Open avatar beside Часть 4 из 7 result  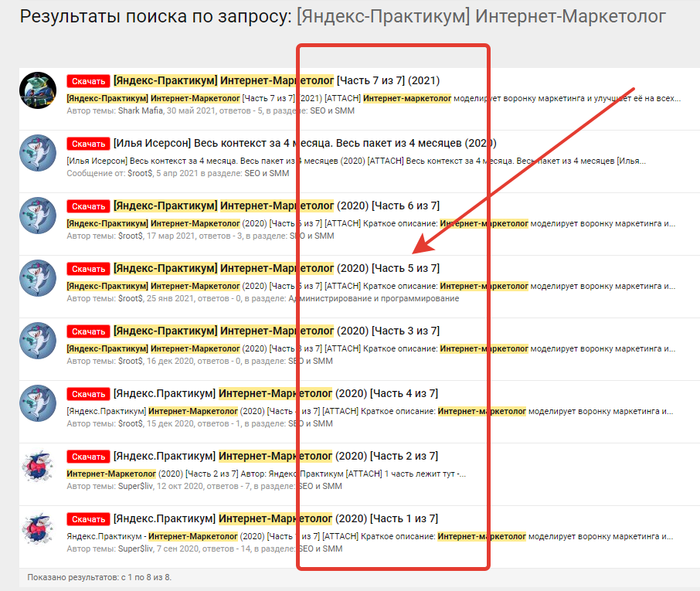tap(38, 403)
